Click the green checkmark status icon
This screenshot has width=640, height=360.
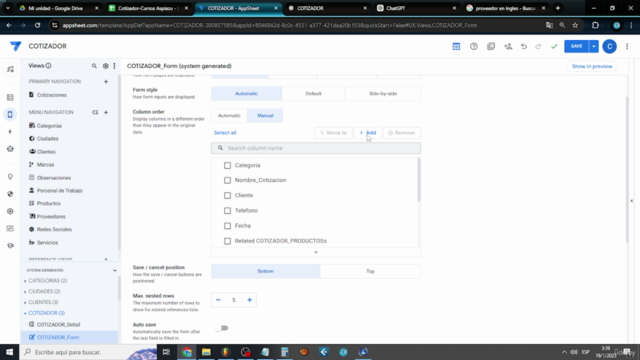click(x=554, y=47)
